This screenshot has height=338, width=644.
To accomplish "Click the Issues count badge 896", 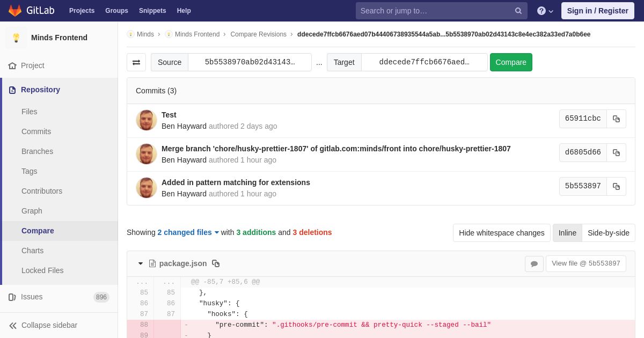I will click(x=101, y=297).
